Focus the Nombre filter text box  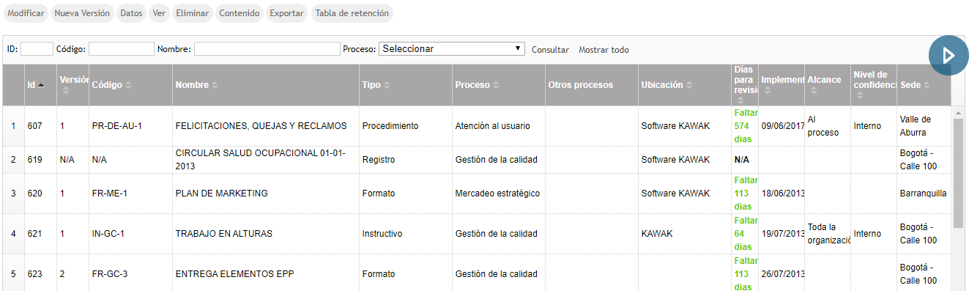pos(267,49)
